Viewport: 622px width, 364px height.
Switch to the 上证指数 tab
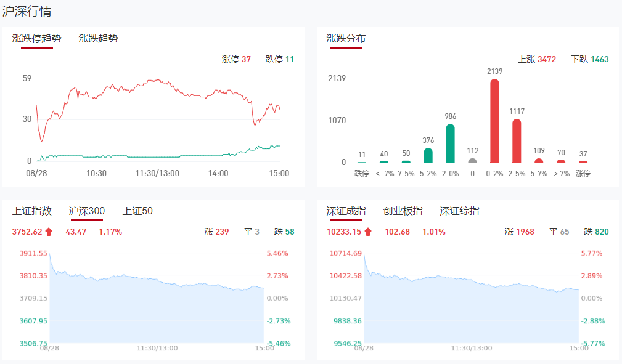pos(31,211)
